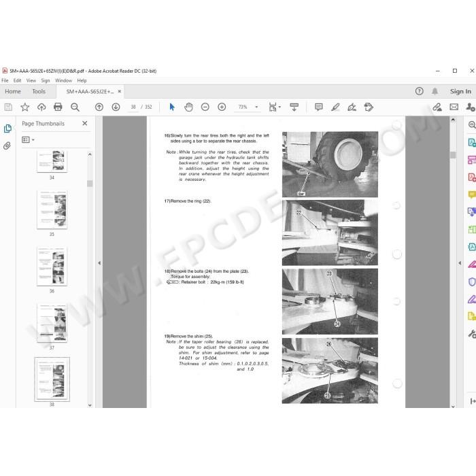Go to previous page arrow
This screenshot has width=476, height=476.
pyautogui.click(x=99, y=107)
